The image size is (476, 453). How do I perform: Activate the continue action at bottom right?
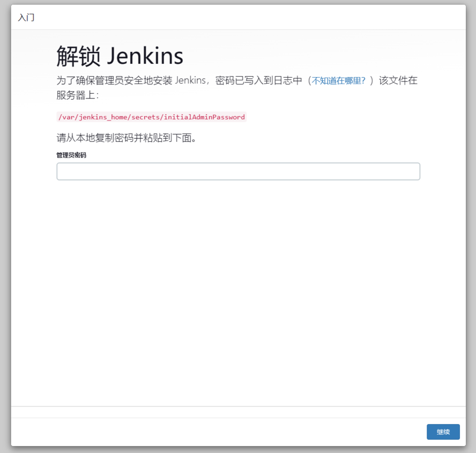pos(443,432)
